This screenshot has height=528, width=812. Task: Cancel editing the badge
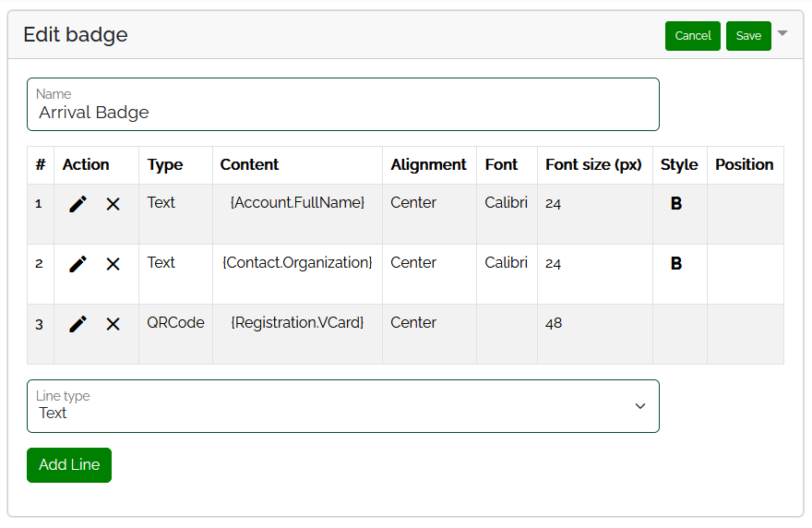pos(692,36)
